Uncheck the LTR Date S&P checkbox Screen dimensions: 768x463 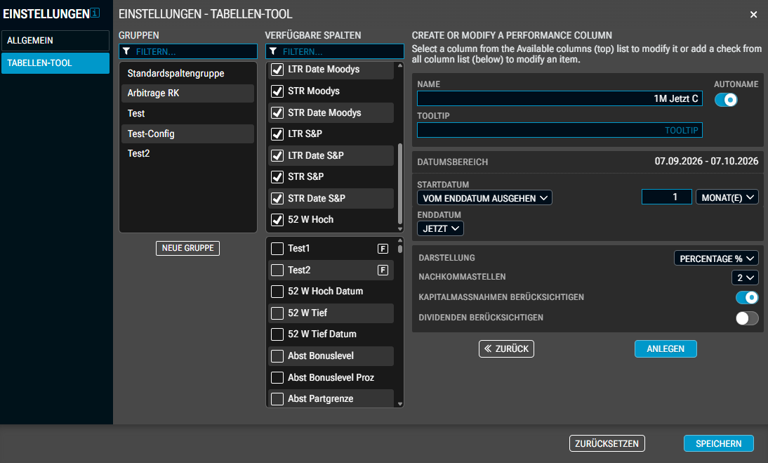[x=277, y=155]
